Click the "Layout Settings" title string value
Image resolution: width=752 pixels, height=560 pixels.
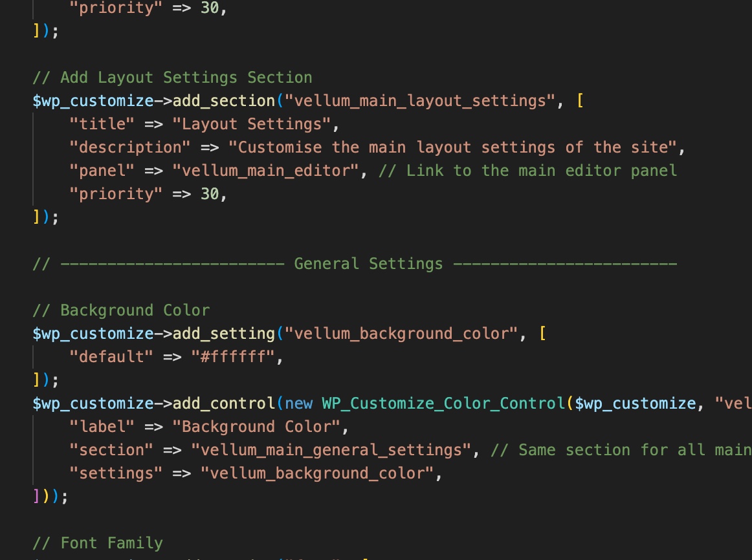point(256,124)
